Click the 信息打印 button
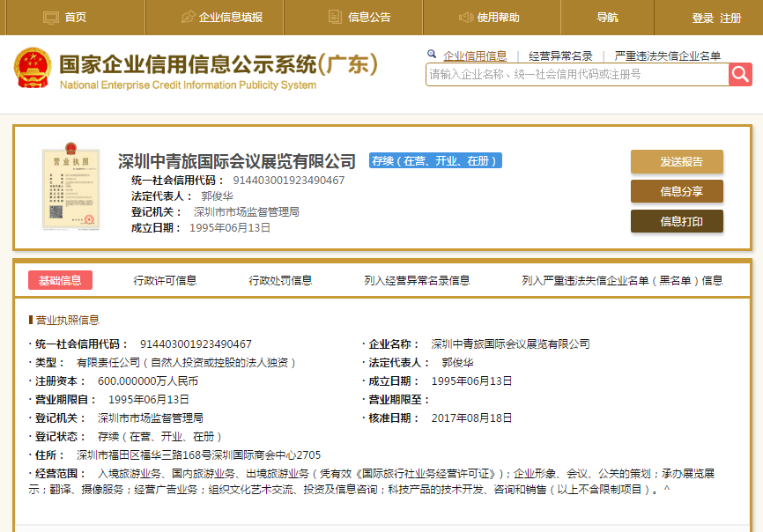This screenshot has height=532, width=763. (677, 221)
